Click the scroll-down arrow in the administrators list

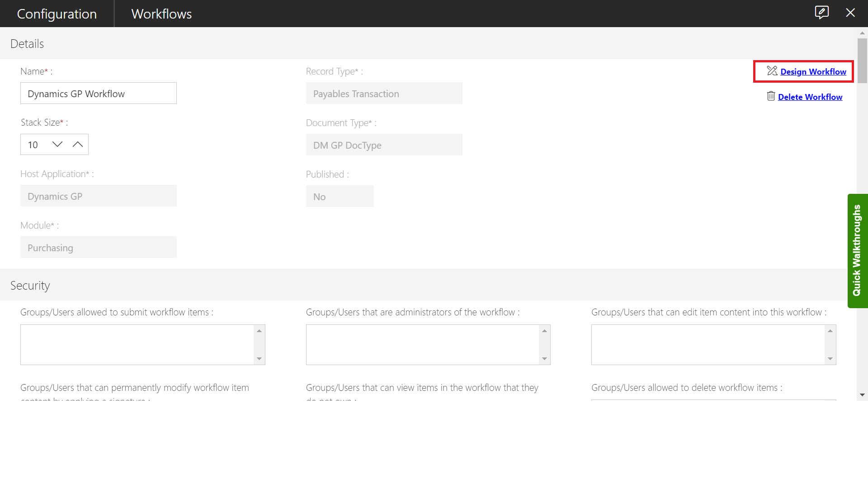tap(544, 359)
